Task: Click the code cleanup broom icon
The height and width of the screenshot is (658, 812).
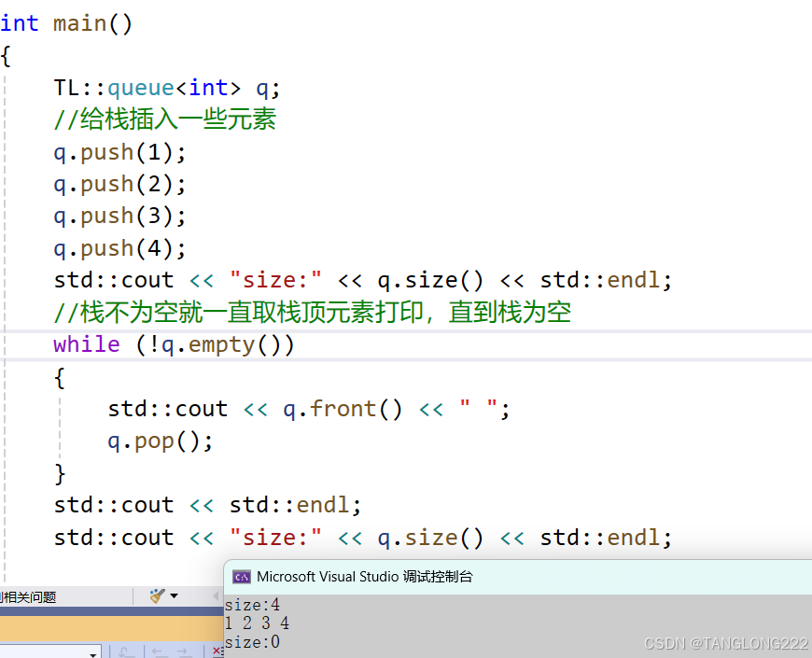Action: pos(157,595)
